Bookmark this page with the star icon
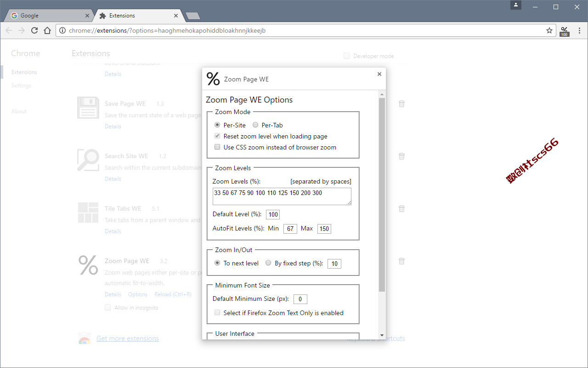This screenshot has height=368, width=588. click(549, 31)
